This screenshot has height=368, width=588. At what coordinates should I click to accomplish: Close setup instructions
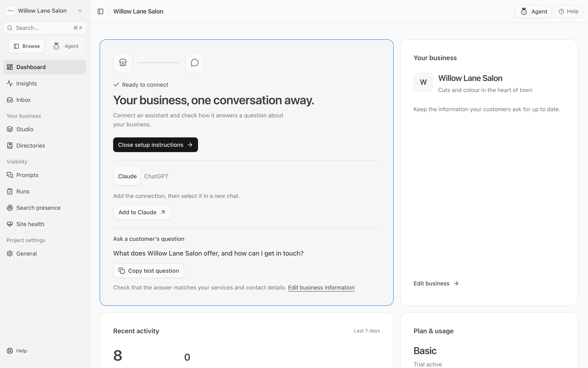[156, 145]
